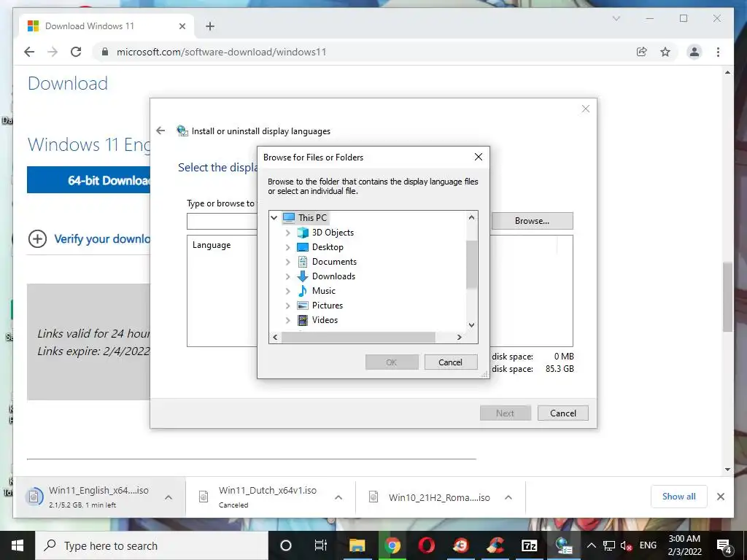Image resolution: width=747 pixels, height=560 pixels.
Task: Select the 3D Objects cube icon
Action: click(303, 233)
